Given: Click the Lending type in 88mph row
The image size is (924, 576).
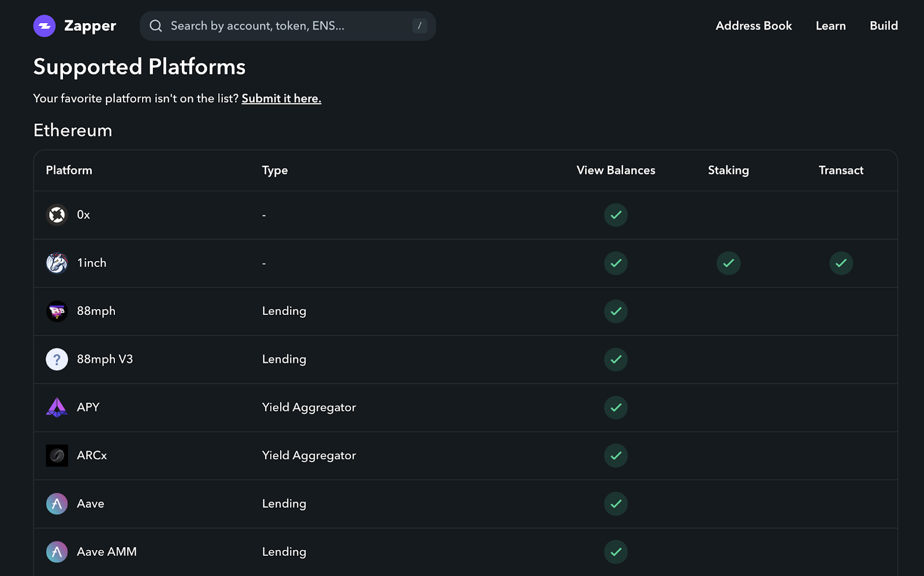Looking at the screenshot, I should point(284,311).
